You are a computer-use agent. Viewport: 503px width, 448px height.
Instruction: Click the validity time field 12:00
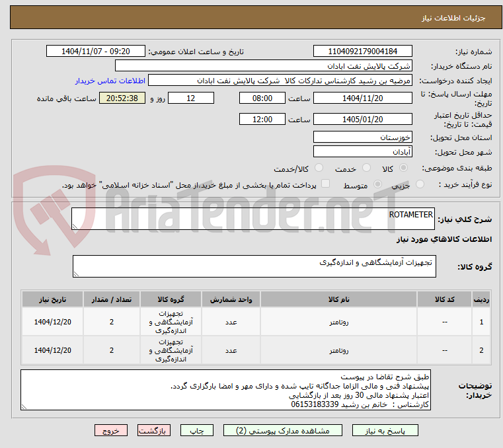(x=262, y=120)
